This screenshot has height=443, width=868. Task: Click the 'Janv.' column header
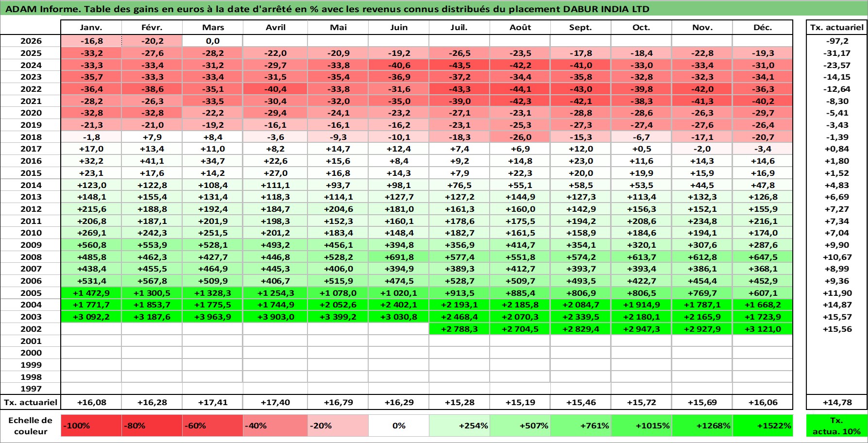pyautogui.click(x=91, y=27)
